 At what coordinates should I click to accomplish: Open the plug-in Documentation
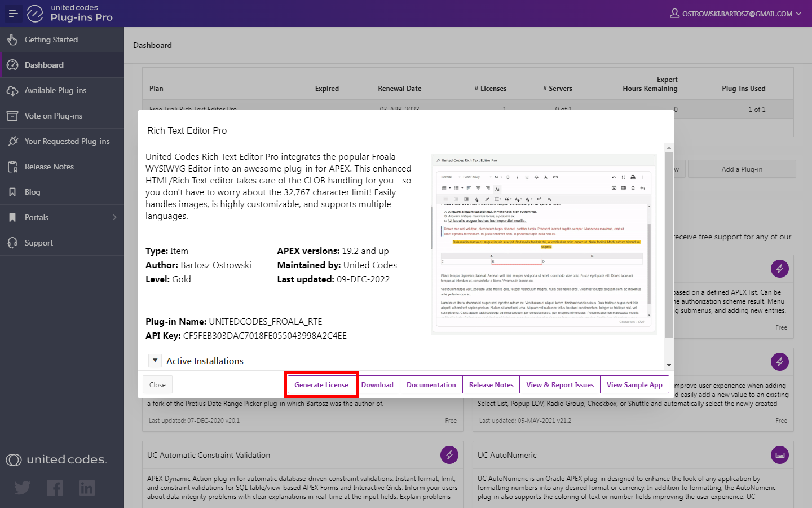(431, 385)
